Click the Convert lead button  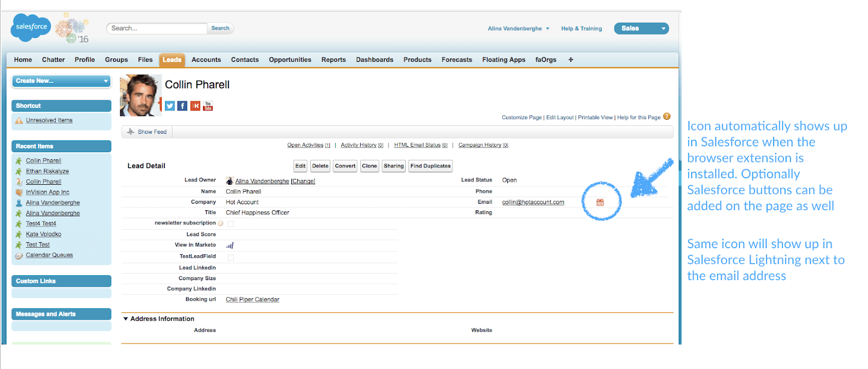pos(345,166)
